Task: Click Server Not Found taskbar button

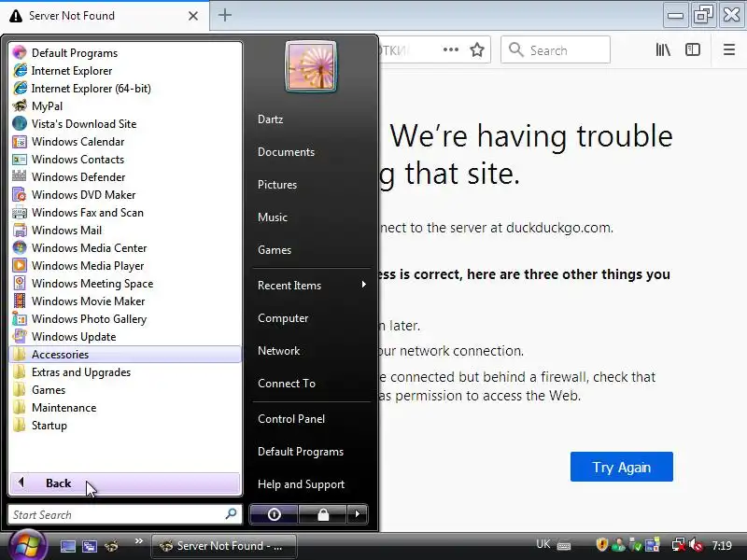Action: (x=224, y=546)
